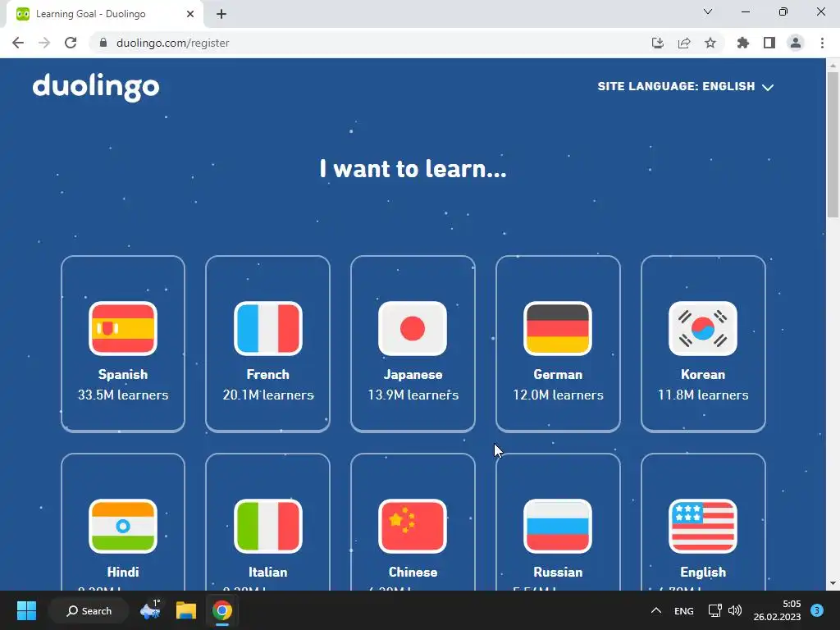
Task: Click the scrollbar down arrow
Action: (833, 583)
